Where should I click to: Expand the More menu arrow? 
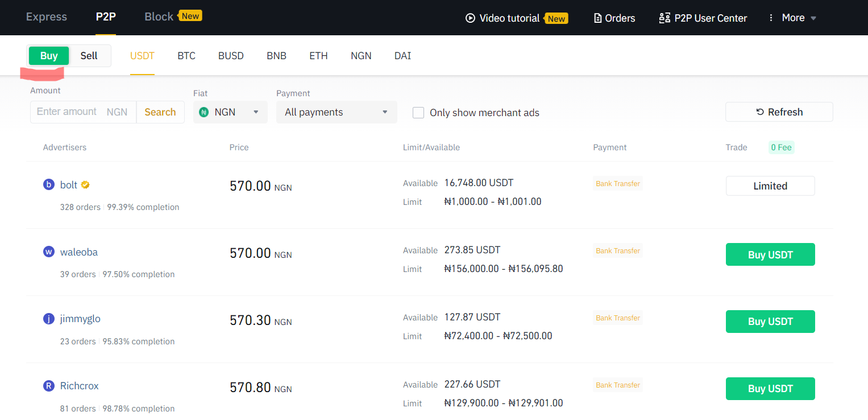click(813, 18)
